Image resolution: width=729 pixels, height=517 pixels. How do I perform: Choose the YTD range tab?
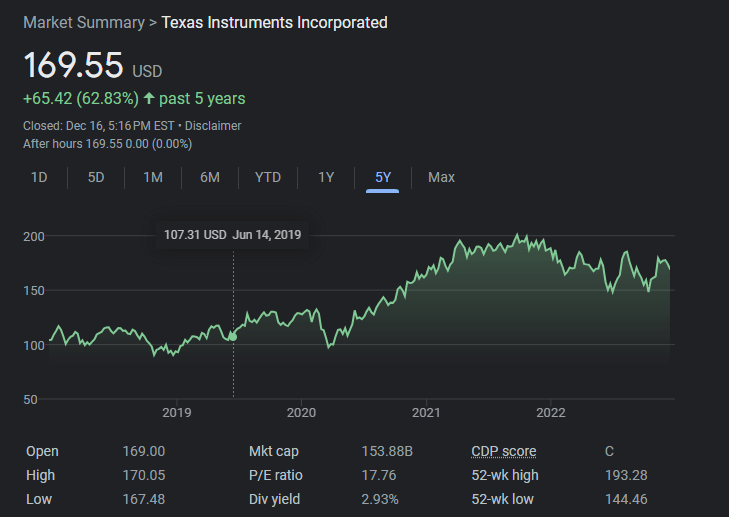pyautogui.click(x=268, y=178)
